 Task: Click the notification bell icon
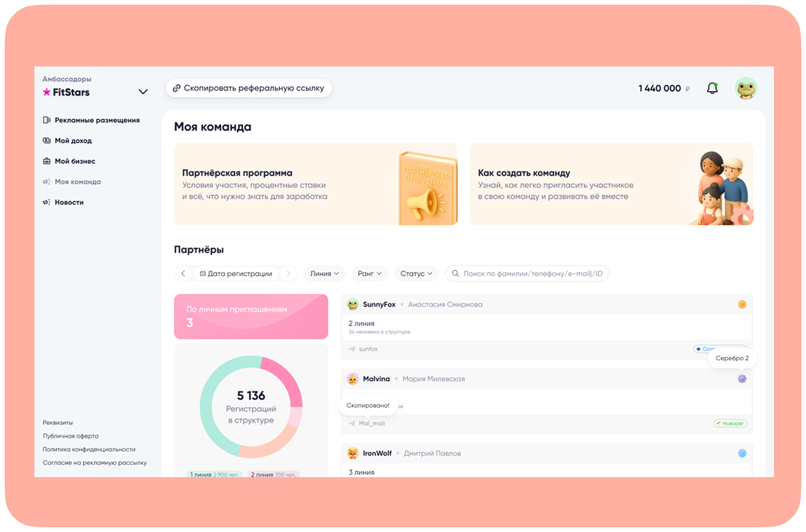pos(712,88)
